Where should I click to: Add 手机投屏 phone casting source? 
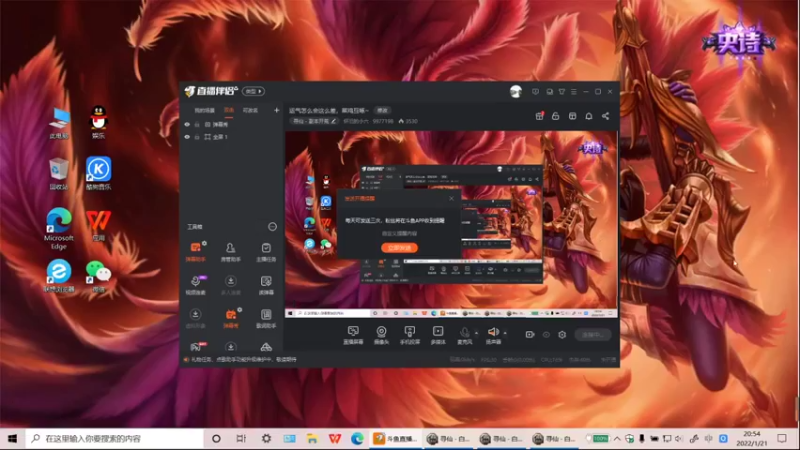410,335
